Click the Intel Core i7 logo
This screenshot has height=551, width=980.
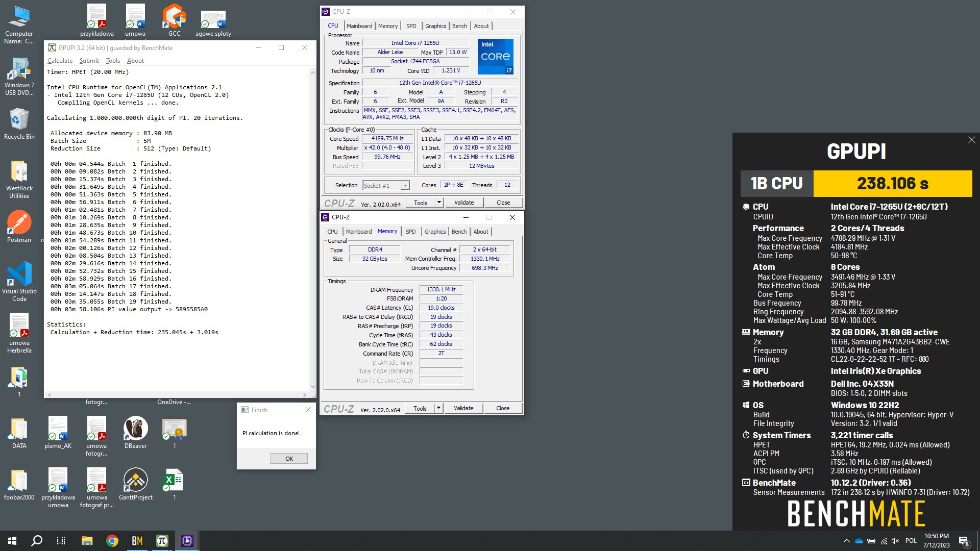[496, 57]
